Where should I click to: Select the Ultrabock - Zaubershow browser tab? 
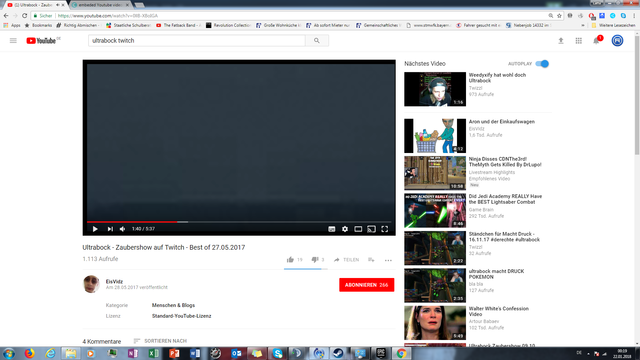[35, 5]
